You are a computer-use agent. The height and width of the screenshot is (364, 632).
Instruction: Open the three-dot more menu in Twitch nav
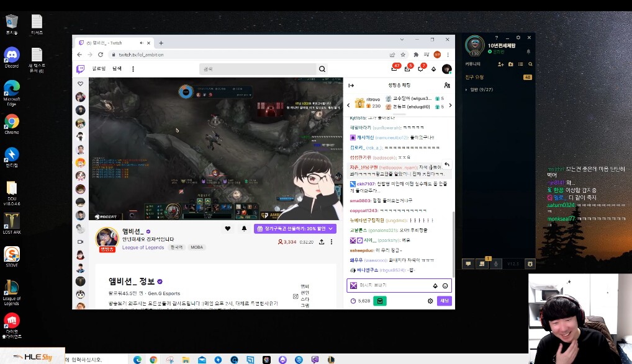pos(133,69)
